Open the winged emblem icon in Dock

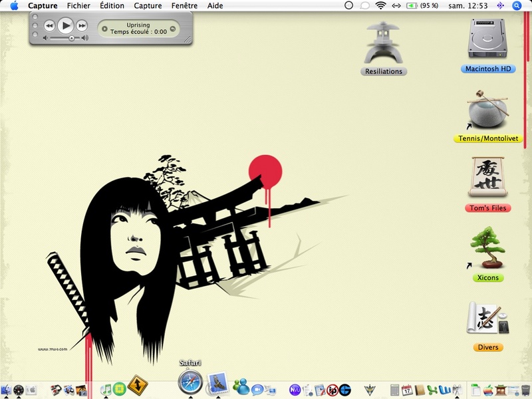coord(370,390)
